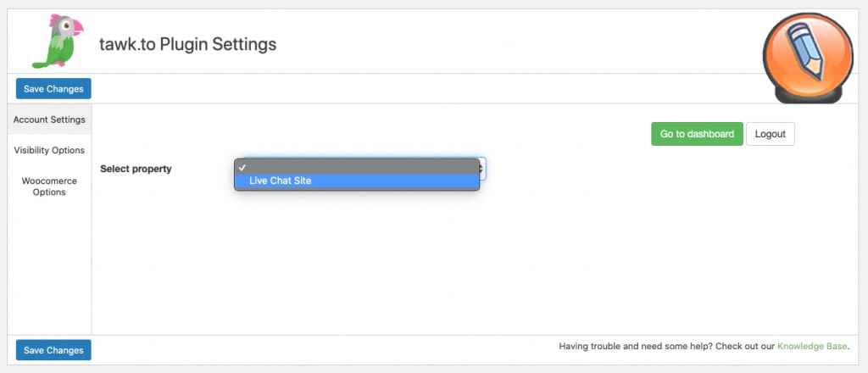Click the empty white settings panel area

tap(475, 263)
